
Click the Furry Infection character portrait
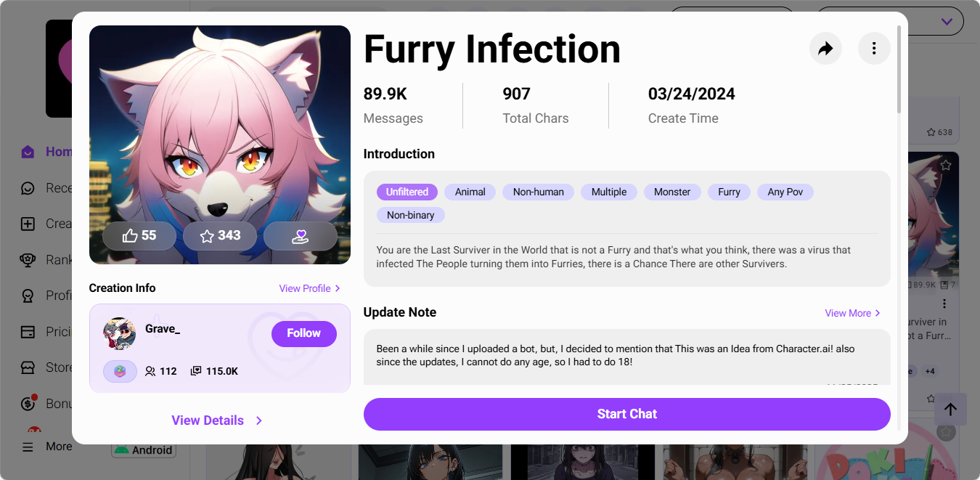pos(219,131)
